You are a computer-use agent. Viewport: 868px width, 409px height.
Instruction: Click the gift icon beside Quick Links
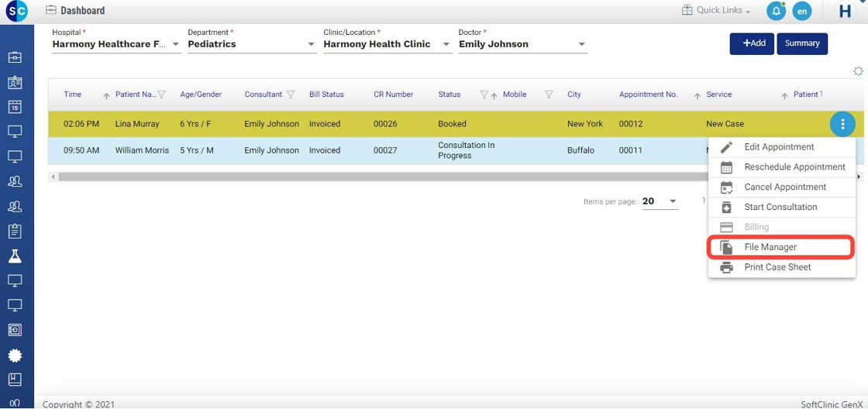(687, 10)
